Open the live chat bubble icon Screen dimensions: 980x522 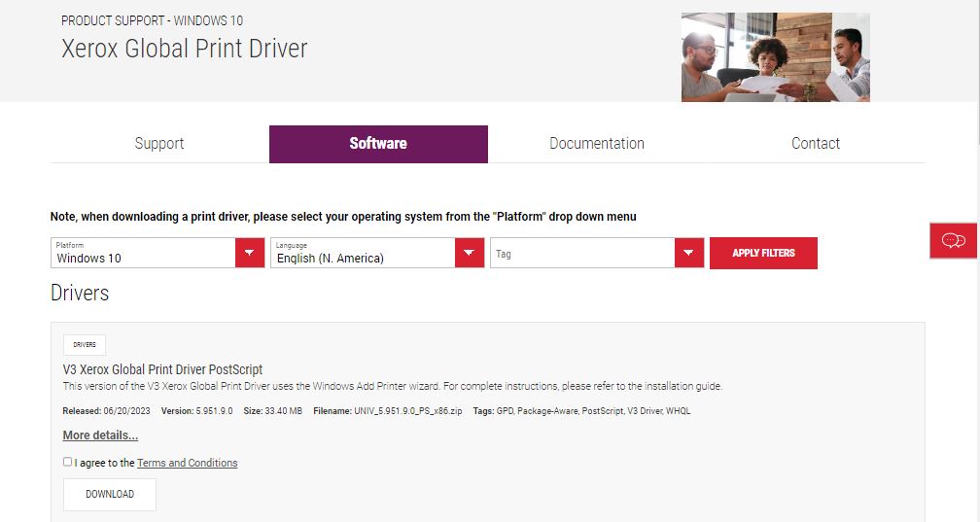tap(953, 241)
